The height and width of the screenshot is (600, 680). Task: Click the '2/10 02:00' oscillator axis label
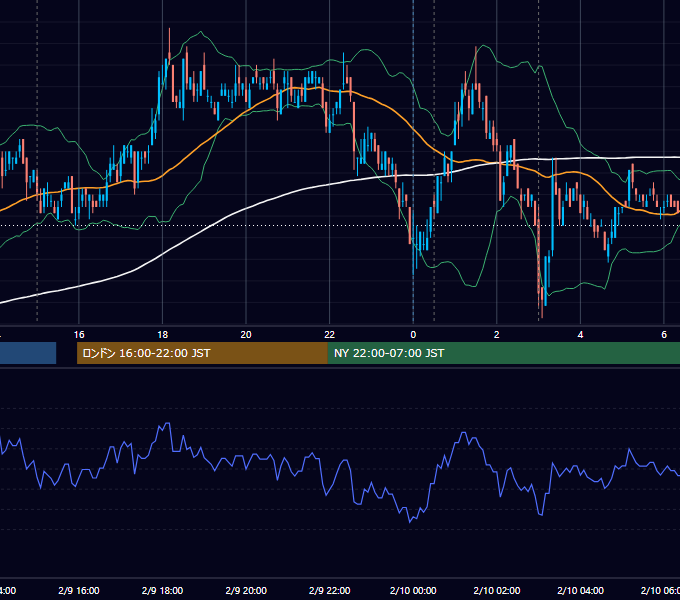[497, 590]
